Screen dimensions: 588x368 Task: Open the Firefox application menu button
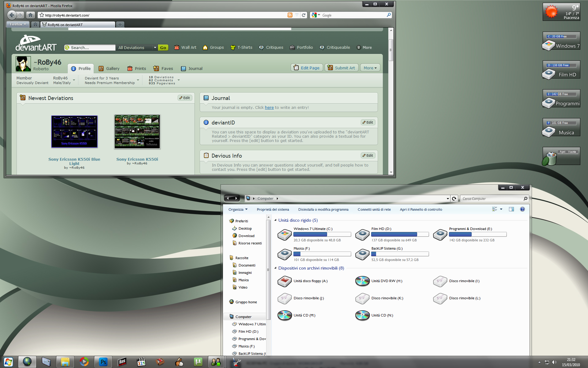click(x=18, y=24)
